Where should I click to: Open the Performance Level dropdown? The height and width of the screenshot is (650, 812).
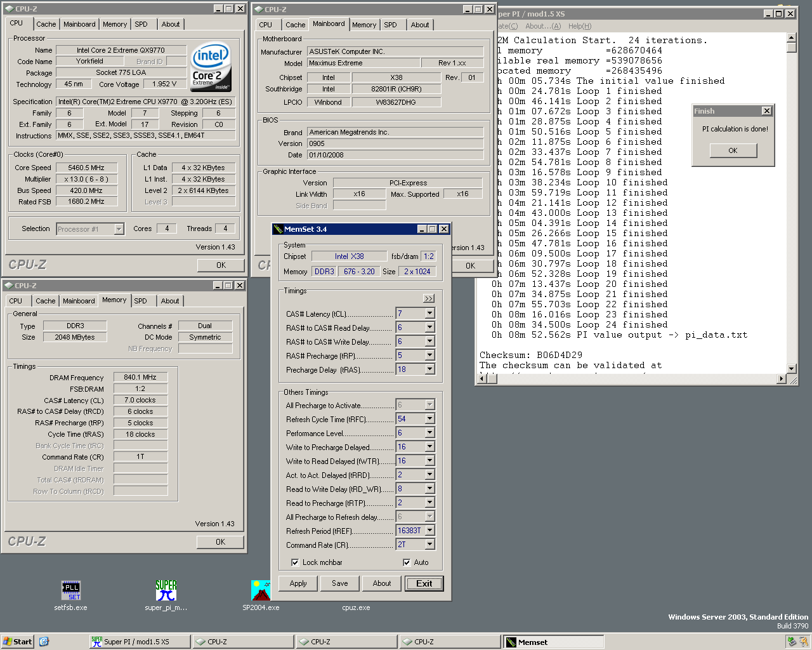click(x=429, y=433)
